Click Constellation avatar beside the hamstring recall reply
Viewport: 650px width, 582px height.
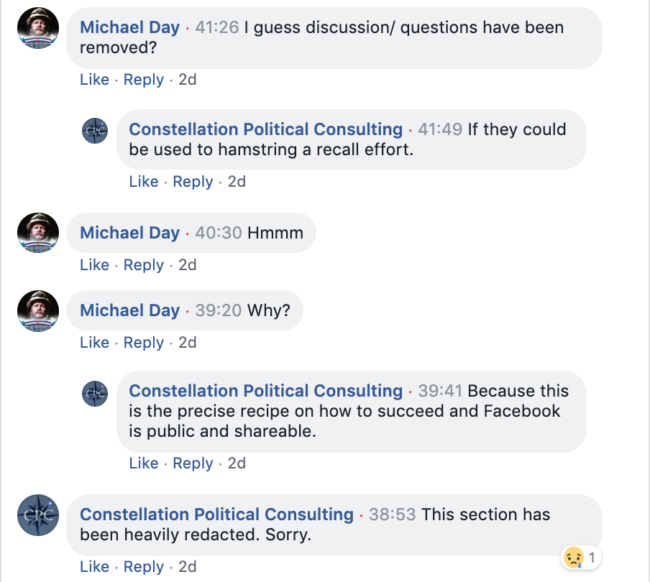(x=95, y=131)
